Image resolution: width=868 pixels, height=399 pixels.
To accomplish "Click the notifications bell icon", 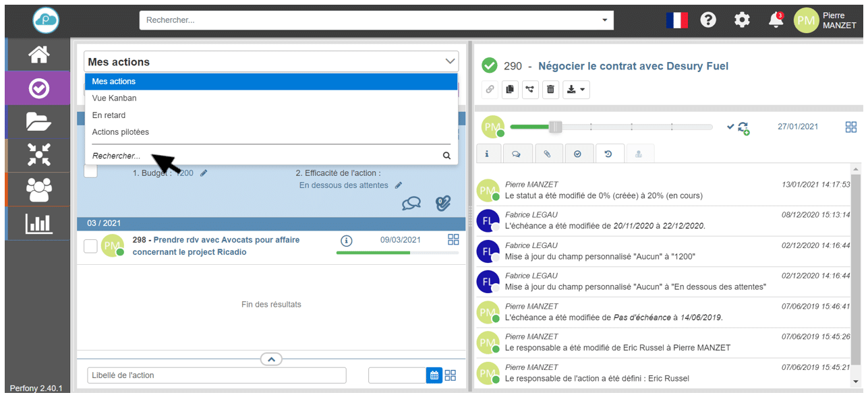I will [776, 20].
